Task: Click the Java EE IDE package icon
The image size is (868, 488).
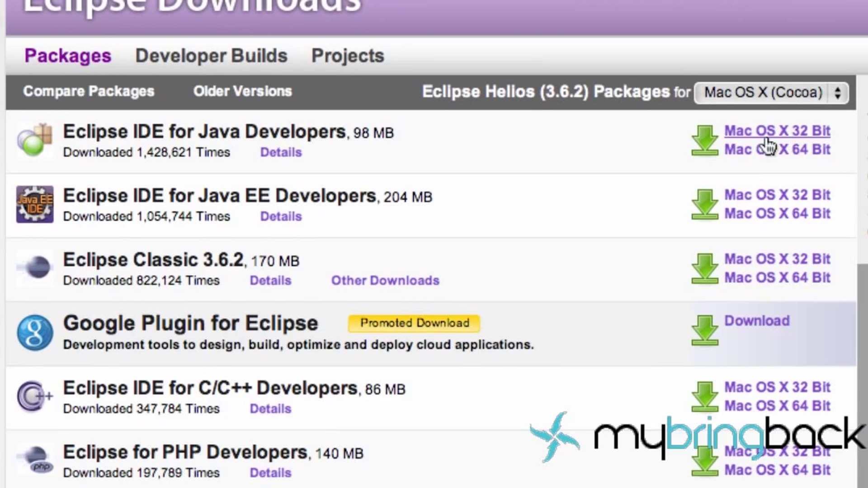Action: [35, 205]
